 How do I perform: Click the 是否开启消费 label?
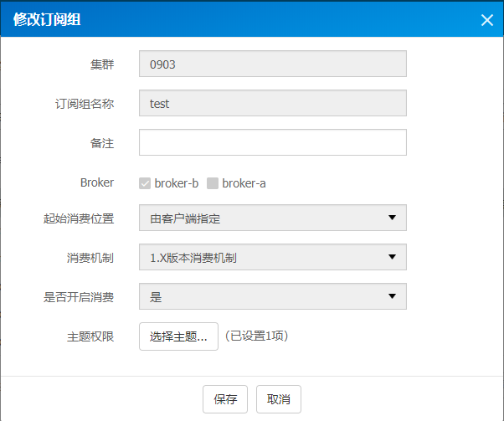[x=79, y=297]
